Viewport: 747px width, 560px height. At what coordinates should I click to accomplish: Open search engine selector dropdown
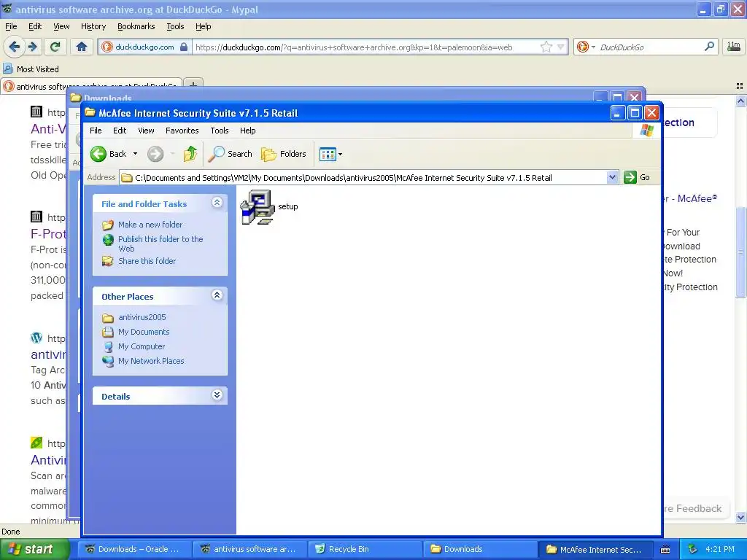[586, 47]
